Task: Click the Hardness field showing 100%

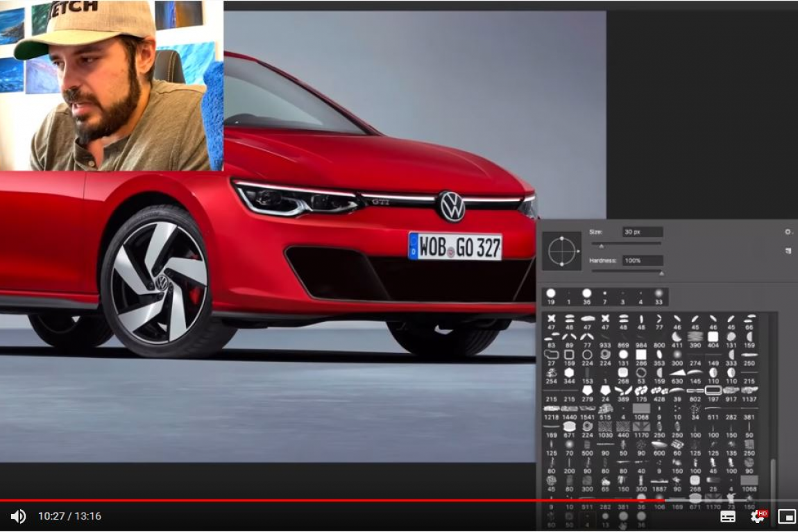Action: (x=642, y=261)
